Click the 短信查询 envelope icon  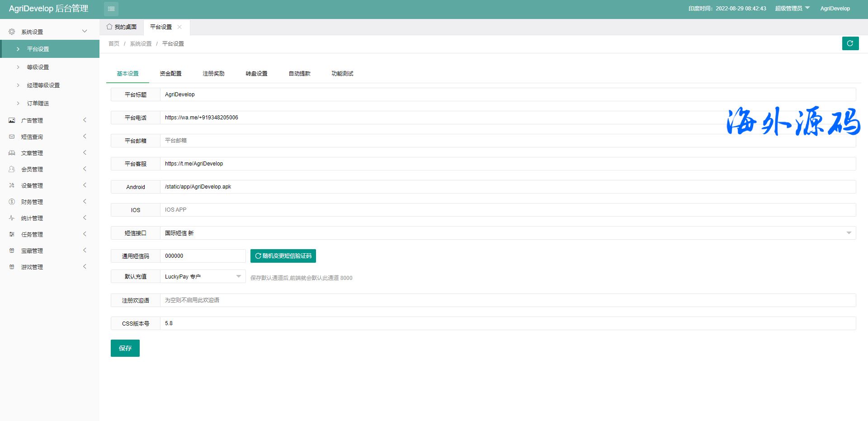(x=12, y=137)
